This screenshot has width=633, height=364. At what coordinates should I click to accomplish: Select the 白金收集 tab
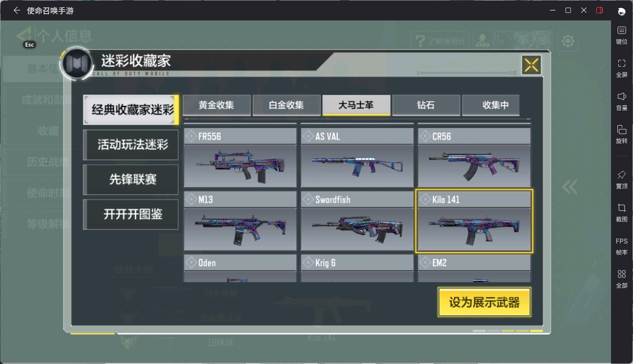[287, 105]
